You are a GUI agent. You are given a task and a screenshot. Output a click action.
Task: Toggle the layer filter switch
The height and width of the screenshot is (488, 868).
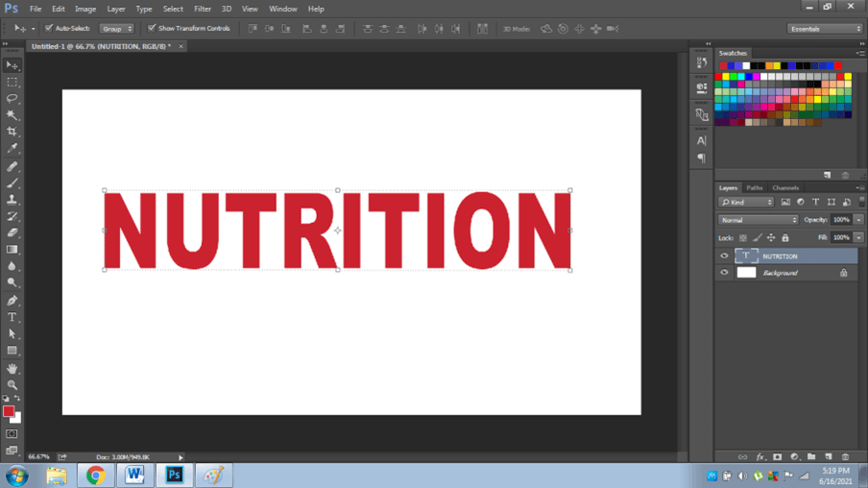[861, 202]
